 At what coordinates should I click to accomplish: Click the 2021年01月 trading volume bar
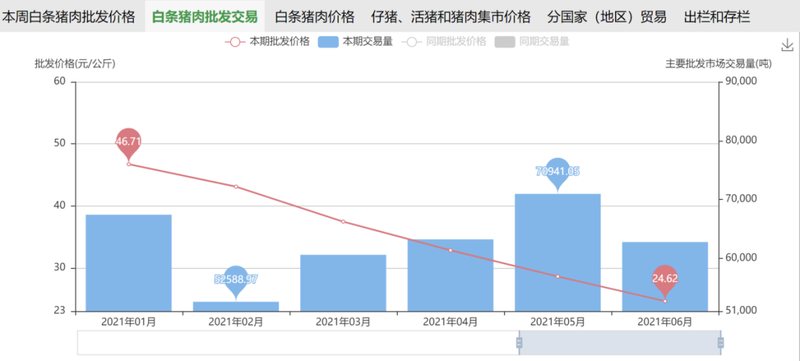click(x=129, y=263)
